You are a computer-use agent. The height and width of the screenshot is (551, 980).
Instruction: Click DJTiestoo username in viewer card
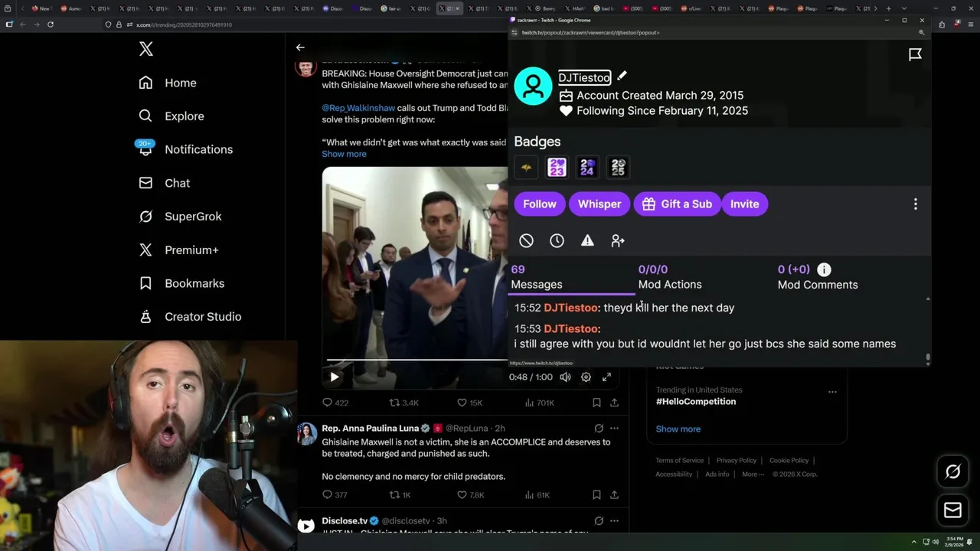click(584, 77)
